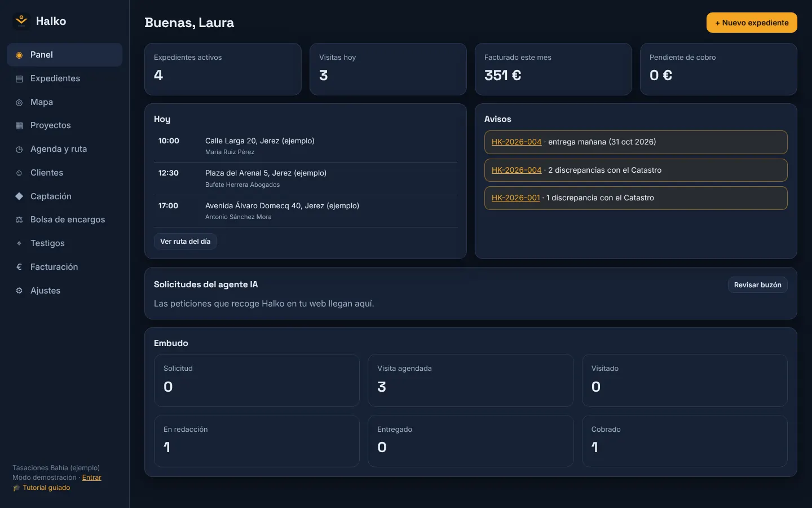Click the Cobrado funnel card
The height and width of the screenshot is (508, 812).
[685, 441]
